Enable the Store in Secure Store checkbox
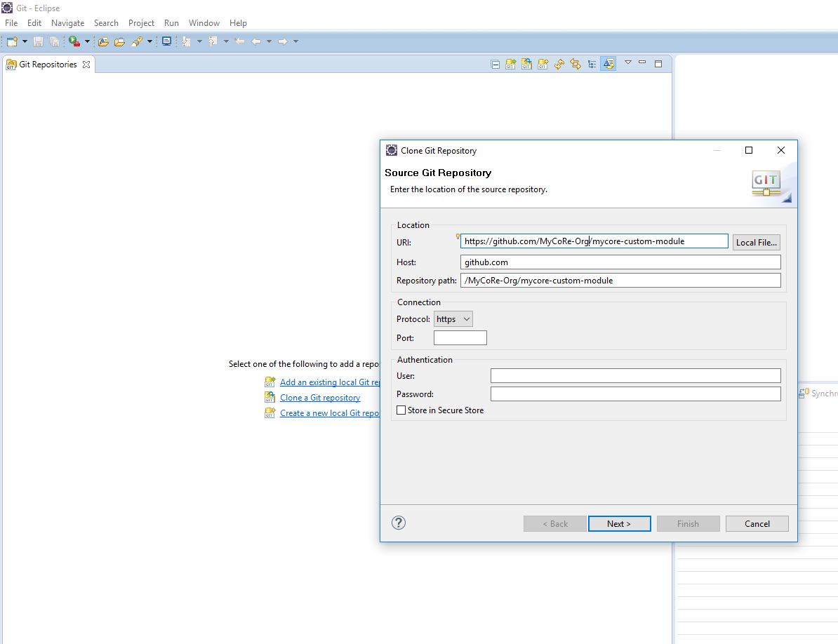This screenshot has width=838, height=644. [x=401, y=410]
